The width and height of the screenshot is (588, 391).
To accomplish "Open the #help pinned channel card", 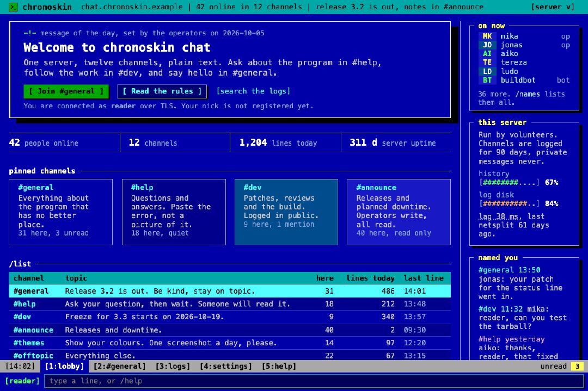I will pyautogui.click(x=174, y=212).
